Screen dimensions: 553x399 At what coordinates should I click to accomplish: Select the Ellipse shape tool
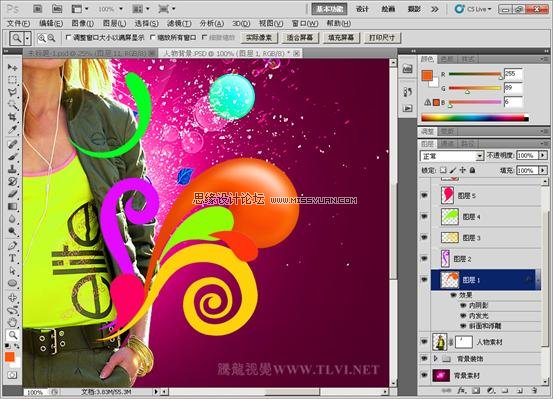pyautogui.click(x=12, y=283)
